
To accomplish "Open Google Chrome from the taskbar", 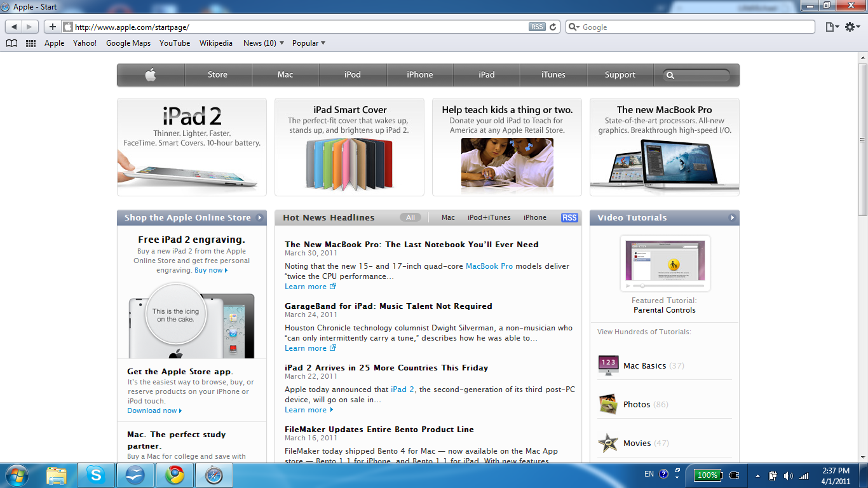I will tap(175, 475).
